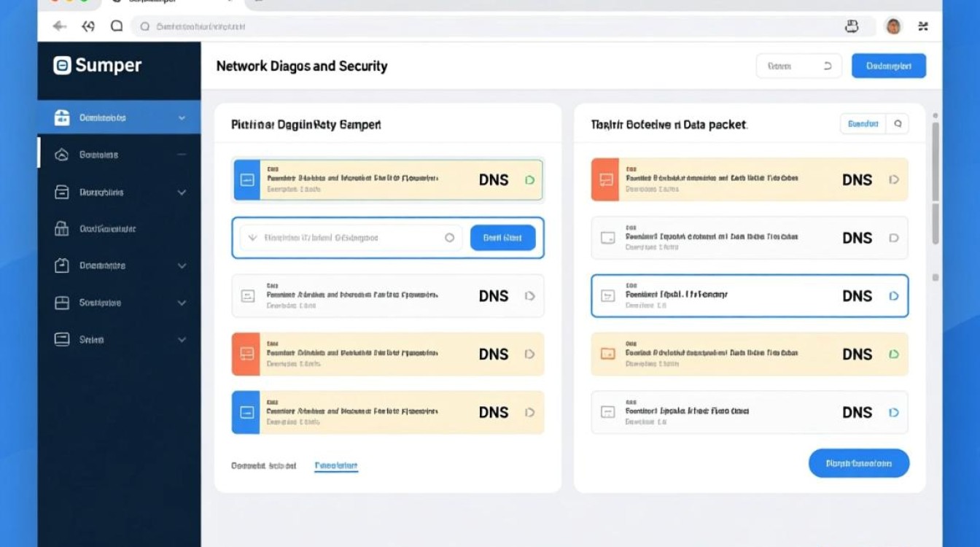Expand the last sidebar item's chevron
The width and height of the screenshot is (980, 547).
point(182,339)
